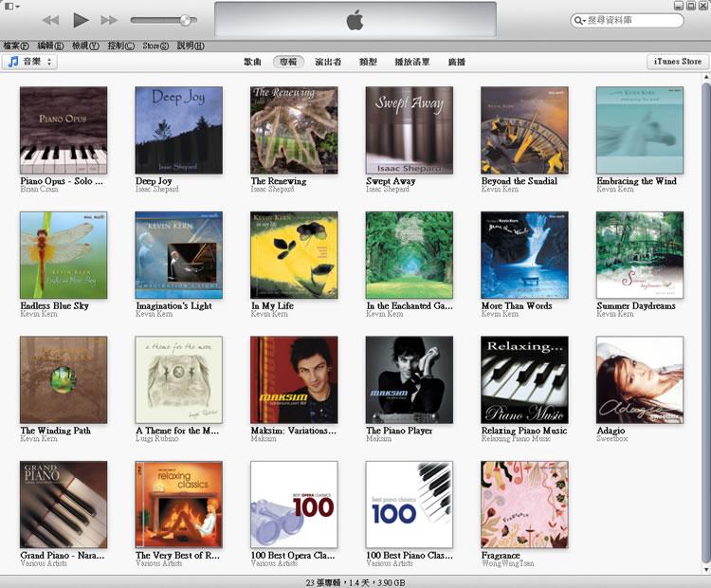
Task: Select Endless Blue Sky dragonfly cover
Action: 64,255
